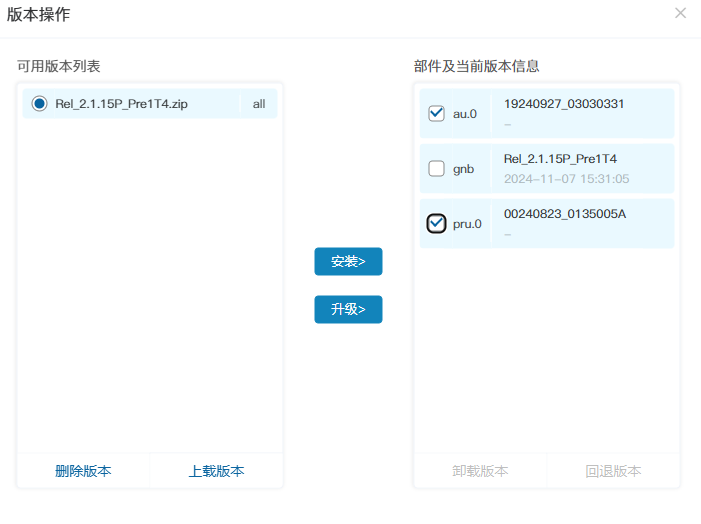
Task: Click 回退版本 rollback version
Action: (x=613, y=471)
